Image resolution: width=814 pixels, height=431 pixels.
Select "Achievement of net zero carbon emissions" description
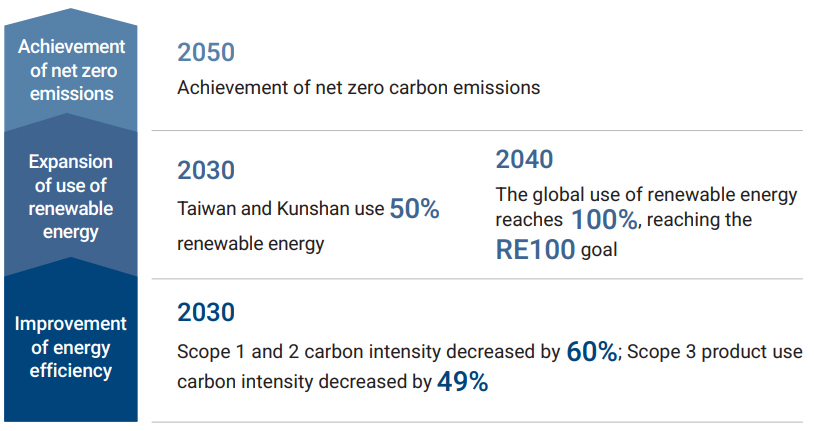[358, 87]
